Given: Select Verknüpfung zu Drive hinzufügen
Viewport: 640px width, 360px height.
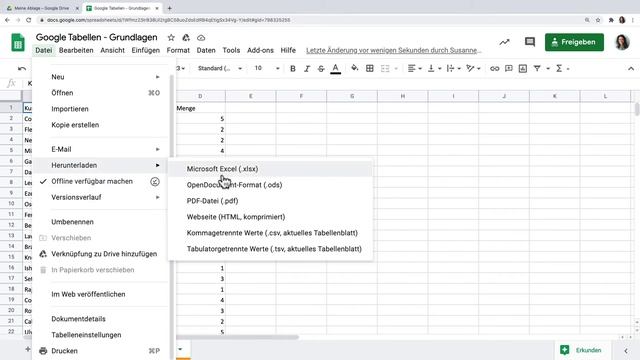Looking at the screenshot, I should pyautogui.click(x=100, y=254).
